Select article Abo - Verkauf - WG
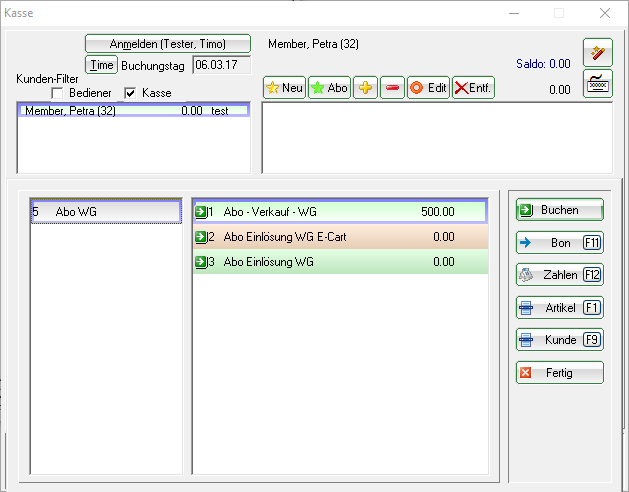The image size is (629, 492). tap(340, 211)
